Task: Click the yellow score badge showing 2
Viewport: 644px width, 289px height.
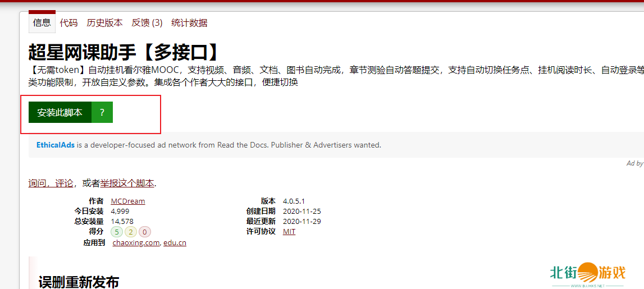Action: pos(131,232)
